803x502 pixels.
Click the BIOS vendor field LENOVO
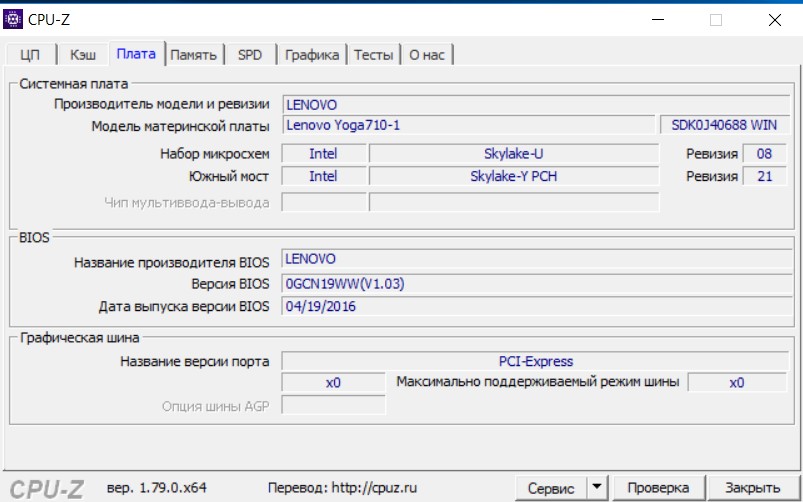537,259
